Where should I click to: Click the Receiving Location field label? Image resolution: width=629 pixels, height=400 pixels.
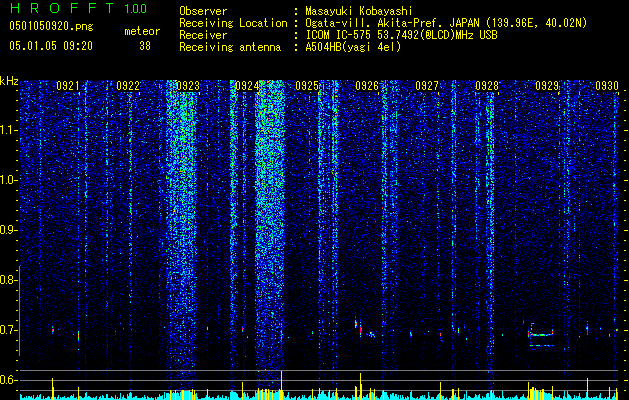coord(233,23)
